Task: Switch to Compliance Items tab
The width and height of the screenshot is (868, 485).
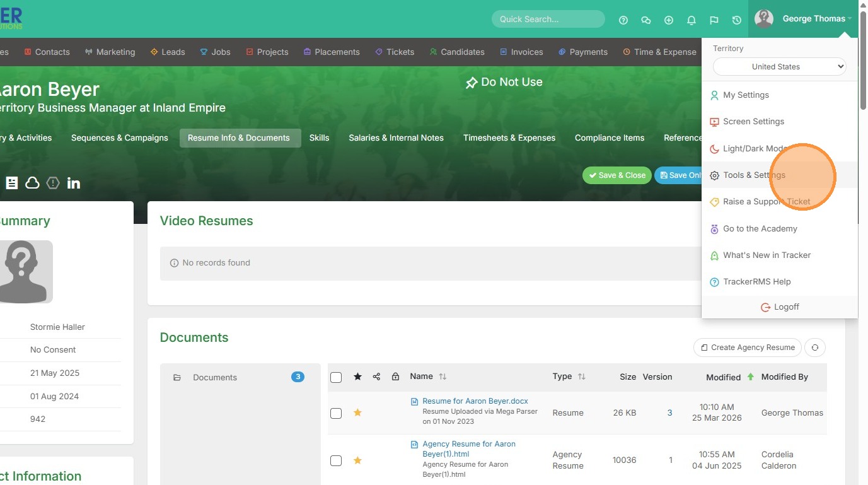Action: click(610, 138)
